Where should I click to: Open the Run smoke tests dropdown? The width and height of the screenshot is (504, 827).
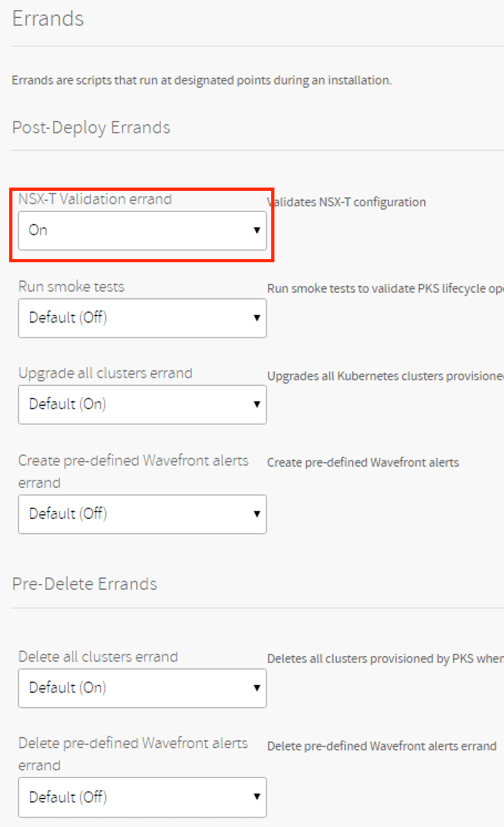142,318
